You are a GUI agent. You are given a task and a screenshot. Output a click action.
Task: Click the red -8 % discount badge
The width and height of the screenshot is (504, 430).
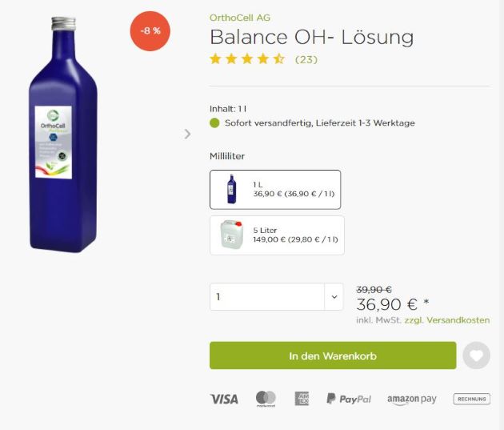(x=150, y=31)
